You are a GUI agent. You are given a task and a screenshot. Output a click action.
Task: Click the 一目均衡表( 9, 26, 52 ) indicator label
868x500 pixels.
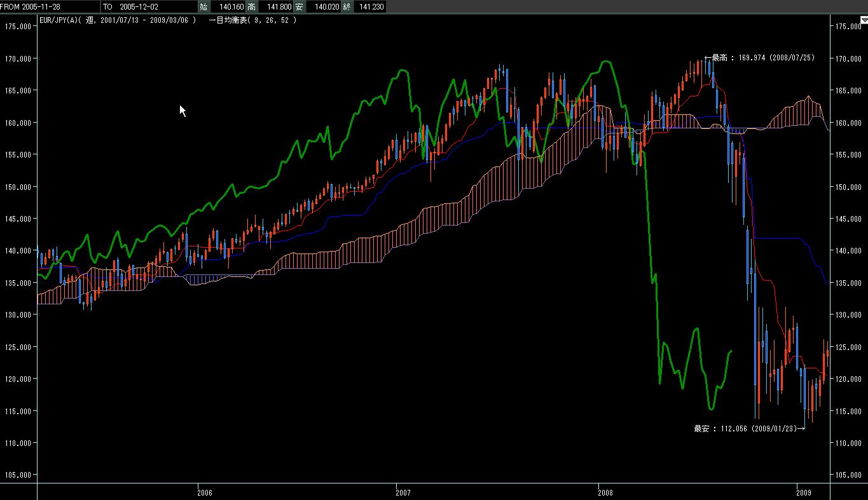(252, 20)
